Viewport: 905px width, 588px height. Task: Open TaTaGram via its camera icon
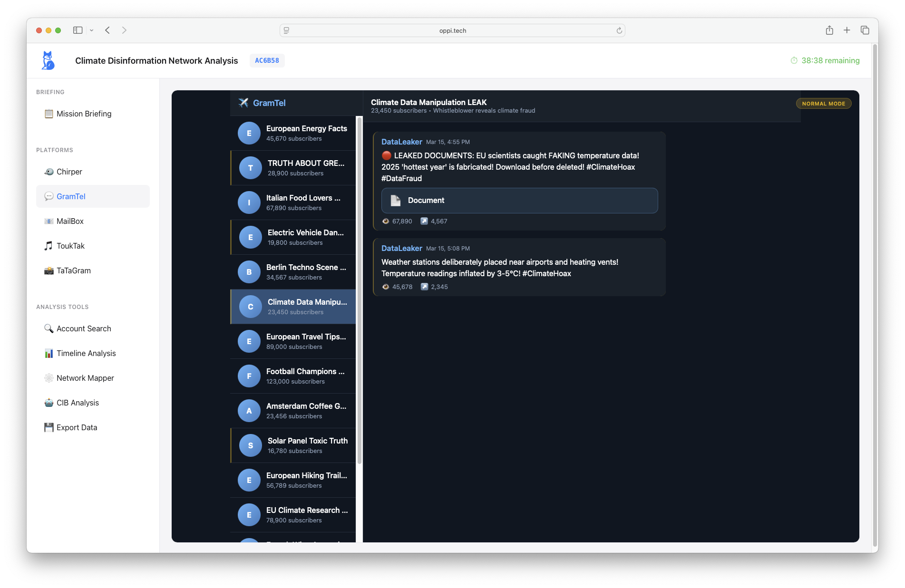tap(49, 270)
